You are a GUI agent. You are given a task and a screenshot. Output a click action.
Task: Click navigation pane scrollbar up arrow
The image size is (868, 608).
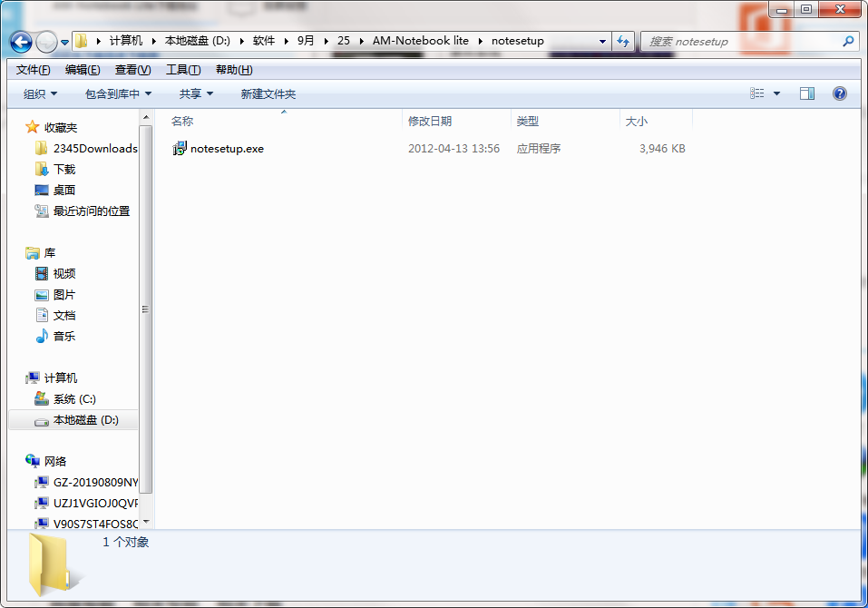[x=146, y=117]
